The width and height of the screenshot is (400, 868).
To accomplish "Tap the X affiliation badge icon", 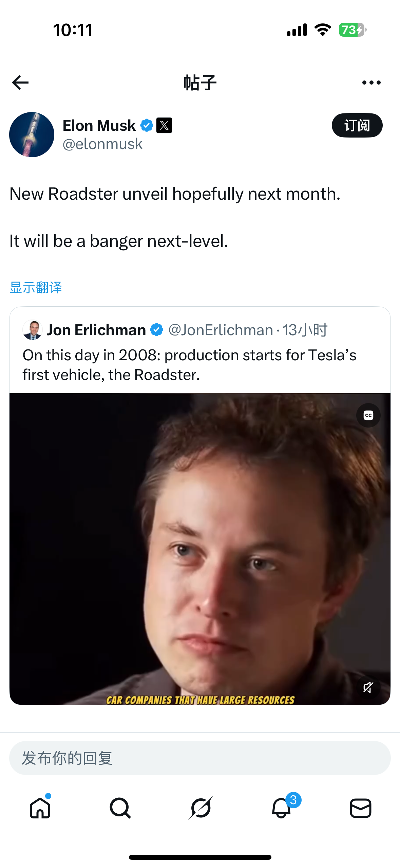I will (x=164, y=125).
